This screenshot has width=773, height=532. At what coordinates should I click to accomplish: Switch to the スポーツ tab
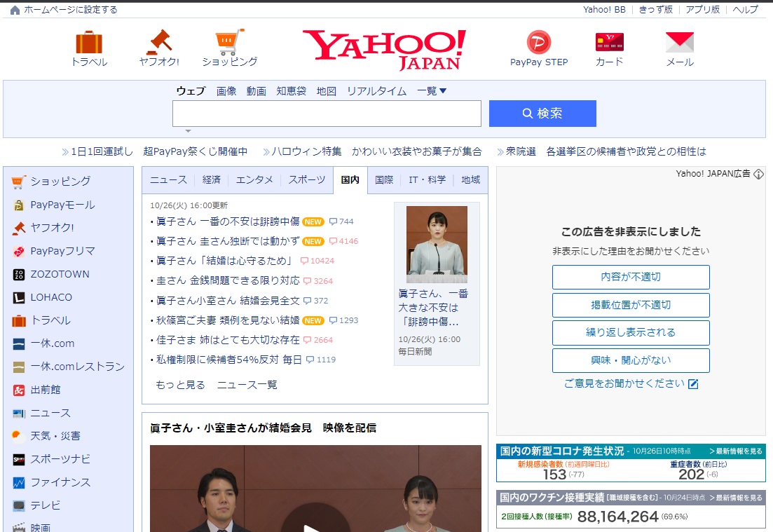(x=307, y=180)
